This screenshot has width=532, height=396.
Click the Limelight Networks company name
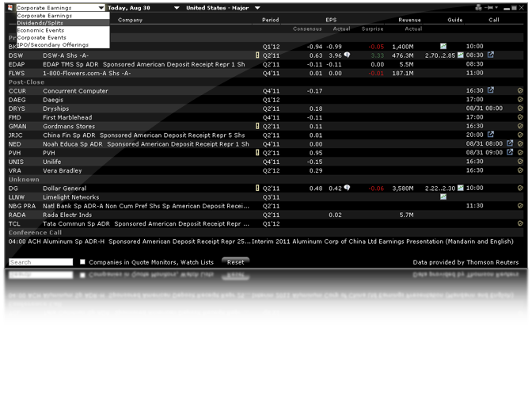click(71, 197)
